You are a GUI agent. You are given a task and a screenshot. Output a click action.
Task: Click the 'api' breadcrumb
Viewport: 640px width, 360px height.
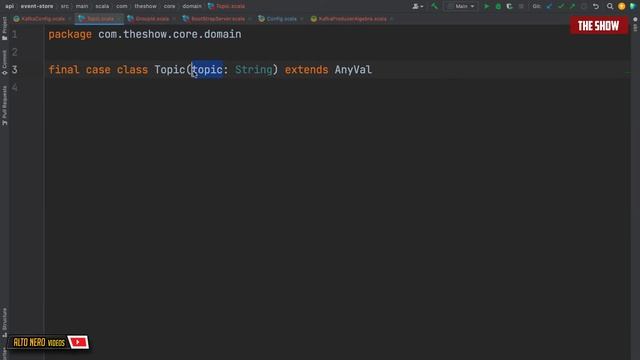tap(9, 6)
